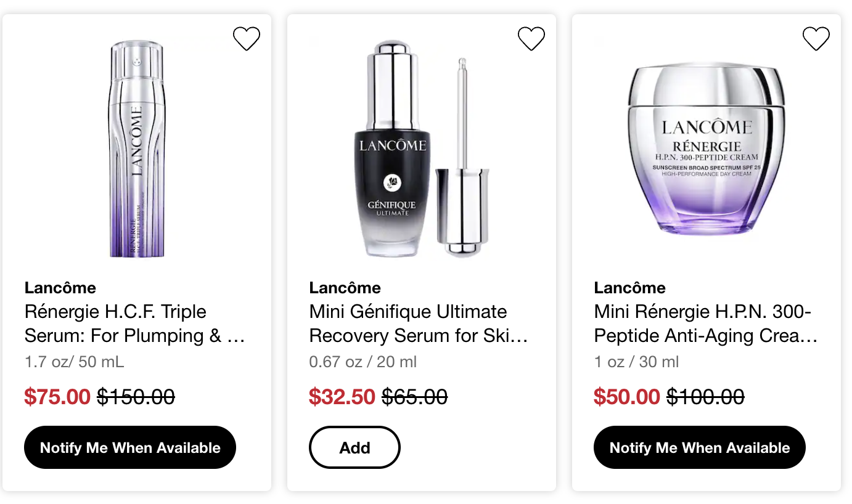Click the $75.00 sale price
Screen dimensions: 852x504
(57, 397)
